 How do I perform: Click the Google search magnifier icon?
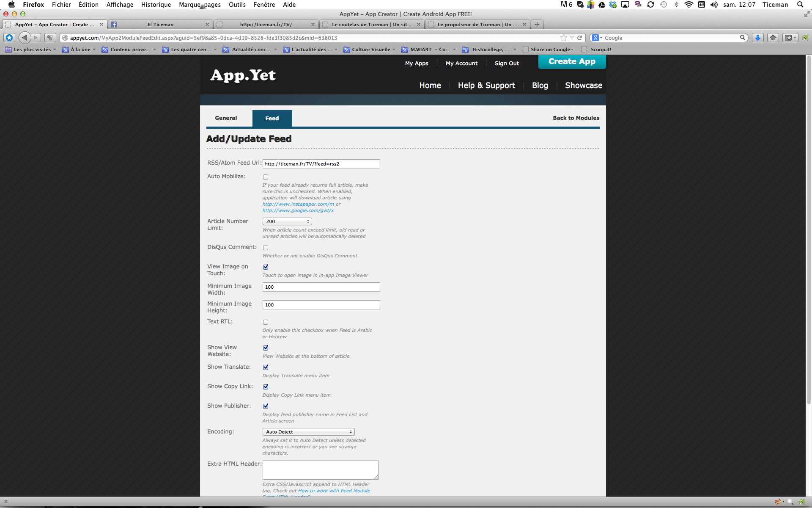pyautogui.click(x=742, y=38)
